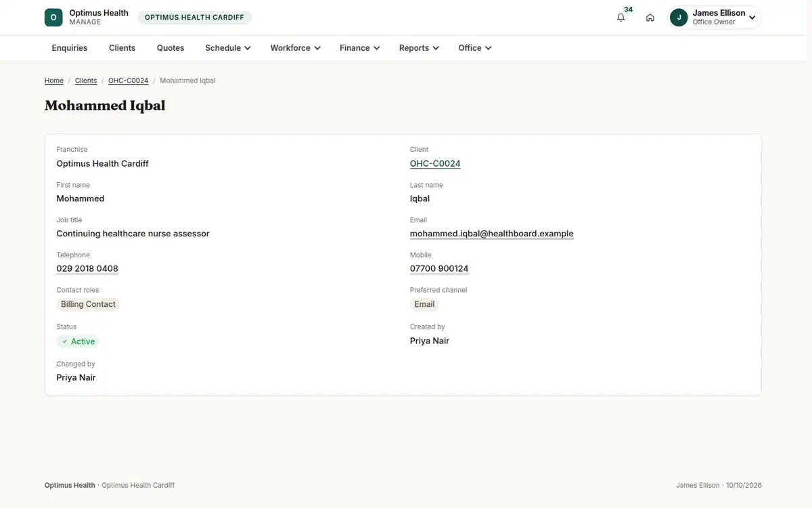This screenshot has width=812, height=508.
Task: Click the Home breadcrumb link
Action: pyautogui.click(x=54, y=81)
